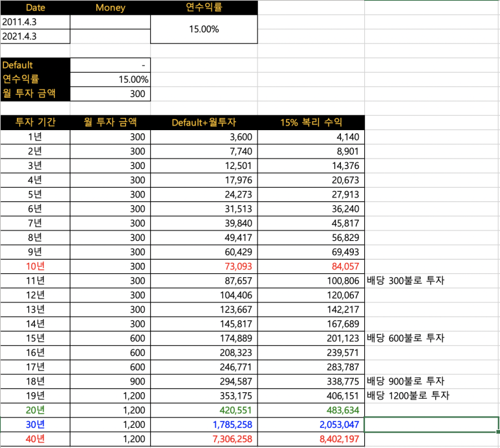Viewport: 500px width, 448px height.
Task: Click the 2011.4.3 date cell
Action: pyautogui.click(x=35, y=22)
